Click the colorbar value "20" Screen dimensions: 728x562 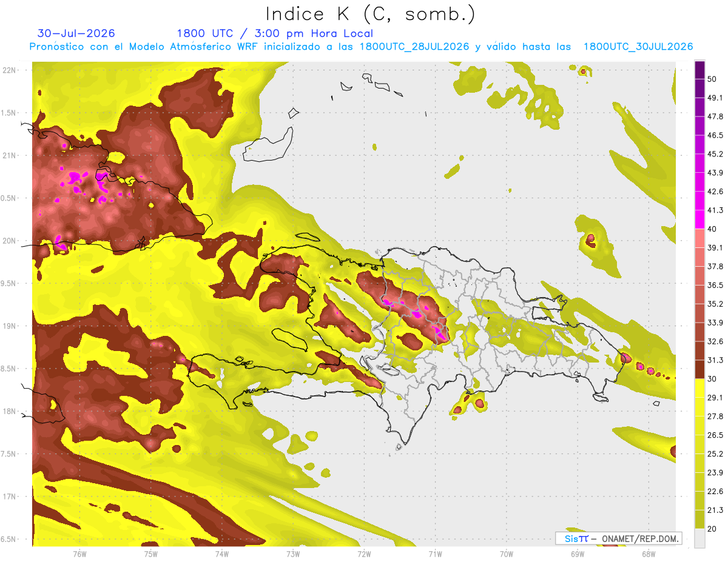coord(713,529)
